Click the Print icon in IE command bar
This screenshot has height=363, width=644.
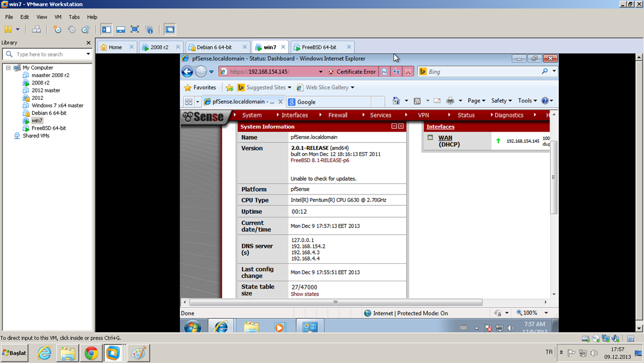tap(450, 101)
